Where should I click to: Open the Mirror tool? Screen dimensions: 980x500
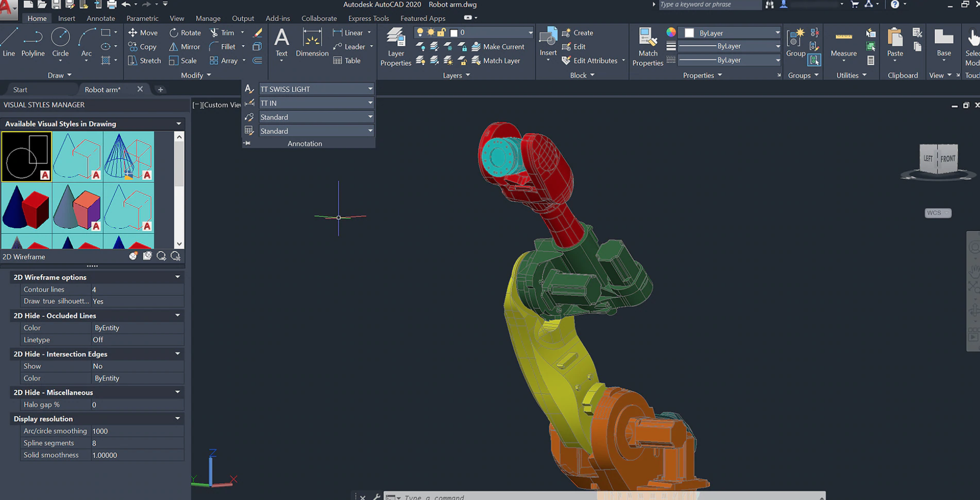tap(184, 46)
